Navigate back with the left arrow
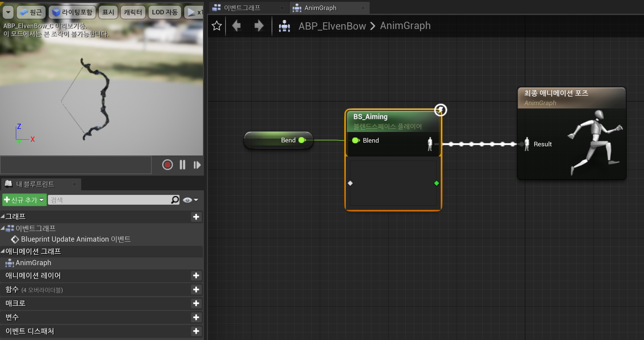The image size is (644, 340). click(x=237, y=26)
